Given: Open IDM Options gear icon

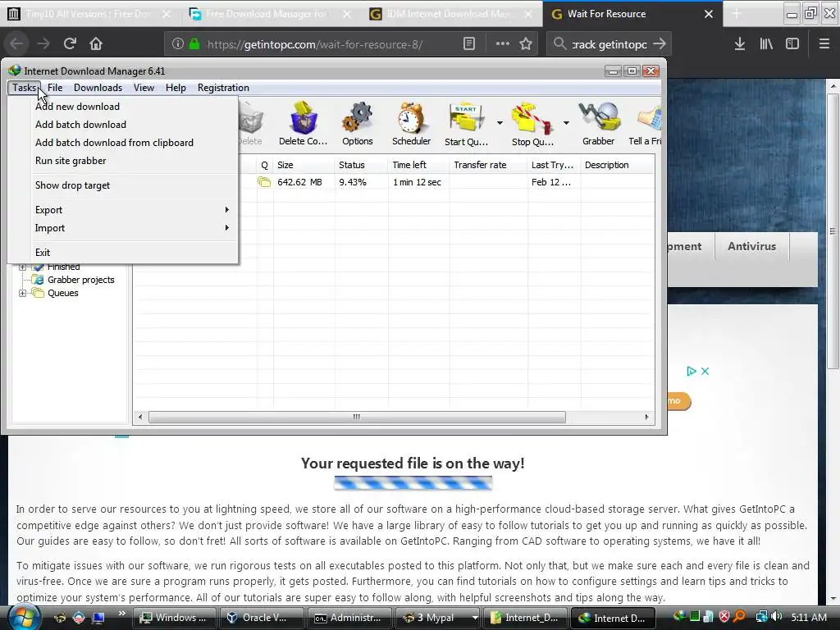Looking at the screenshot, I should click(x=358, y=118).
